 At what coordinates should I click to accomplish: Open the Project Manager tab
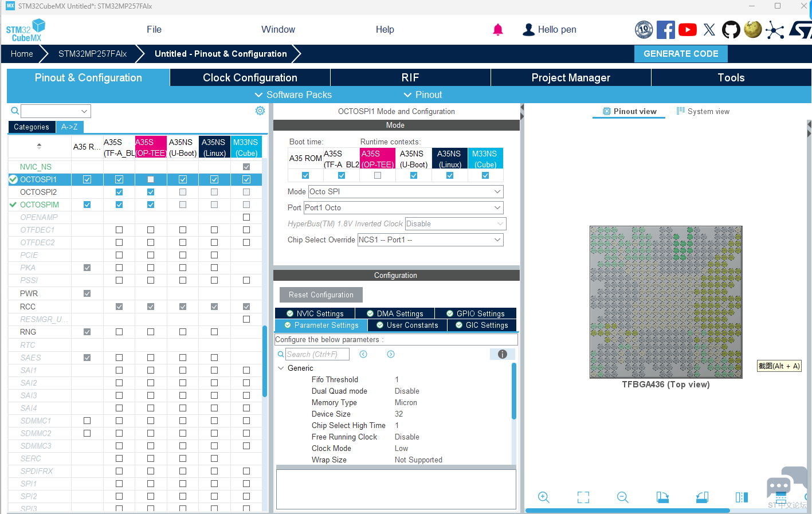[571, 77]
